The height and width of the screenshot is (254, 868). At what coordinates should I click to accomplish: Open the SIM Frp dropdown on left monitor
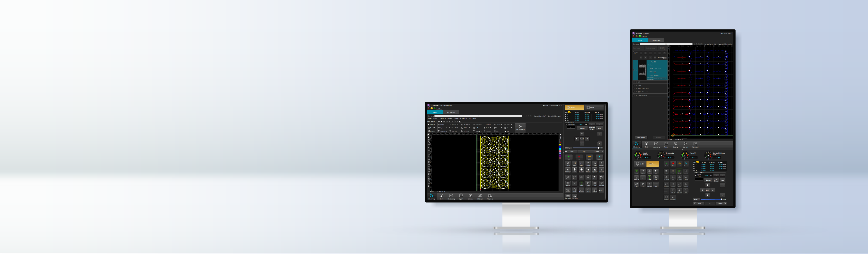coord(568,148)
